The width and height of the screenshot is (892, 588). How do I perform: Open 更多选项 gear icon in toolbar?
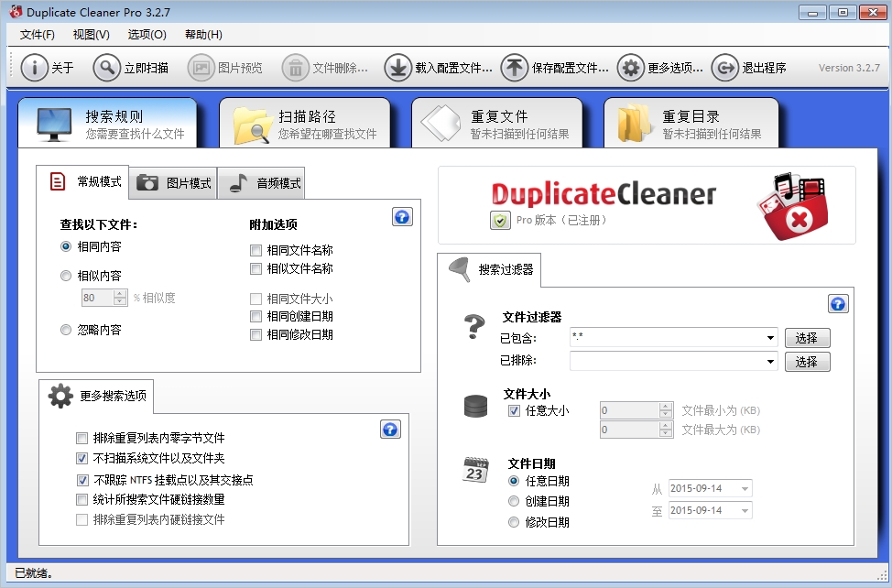[630, 68]
